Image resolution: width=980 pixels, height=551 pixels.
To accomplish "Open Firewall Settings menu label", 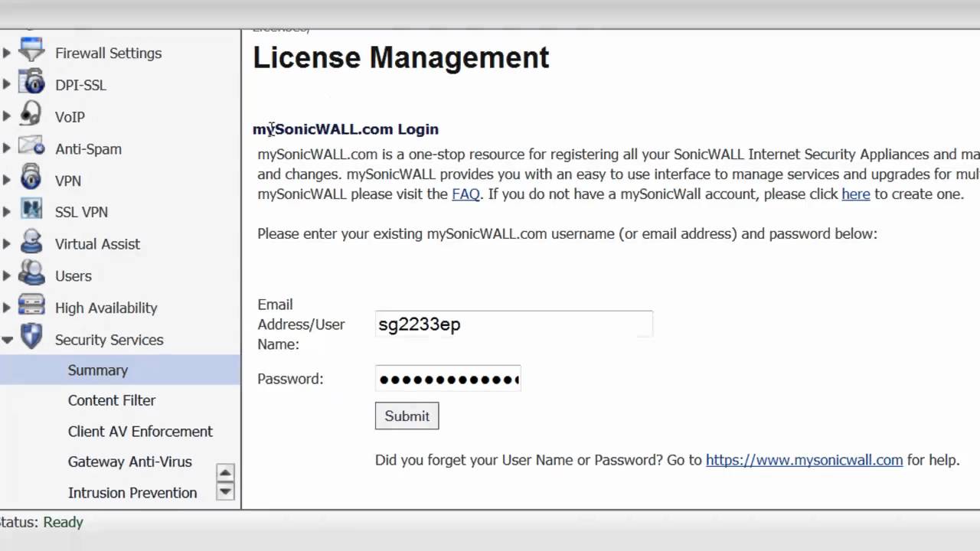I will 108,53.
